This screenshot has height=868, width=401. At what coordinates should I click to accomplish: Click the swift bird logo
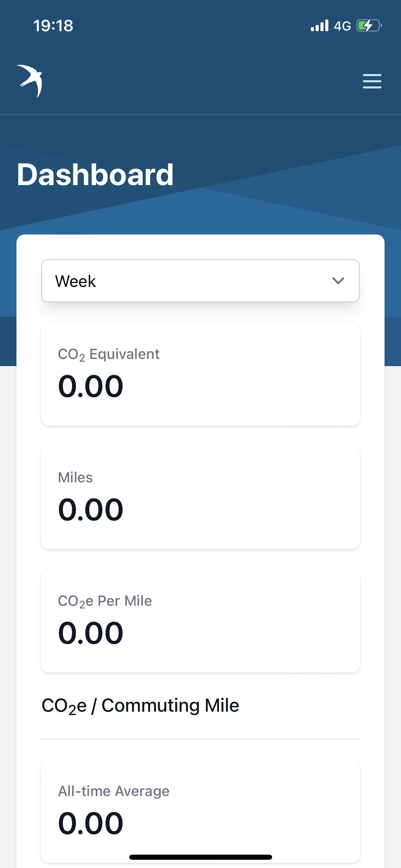[29, 81]
